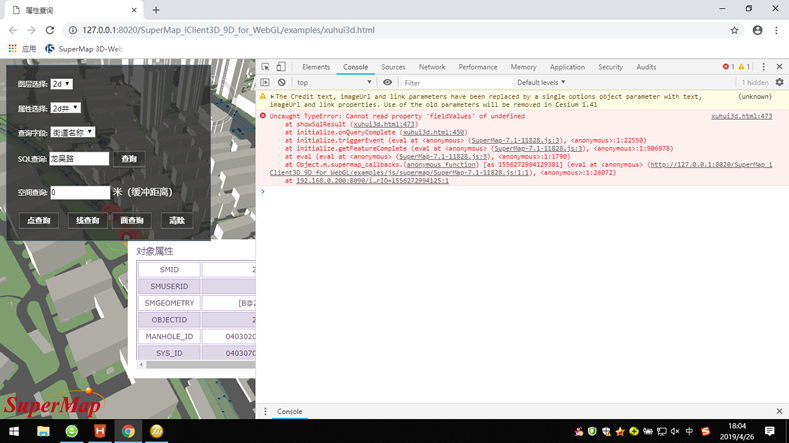
Task: Open the Default levels dropdown
Action: [x=541, y=82]
